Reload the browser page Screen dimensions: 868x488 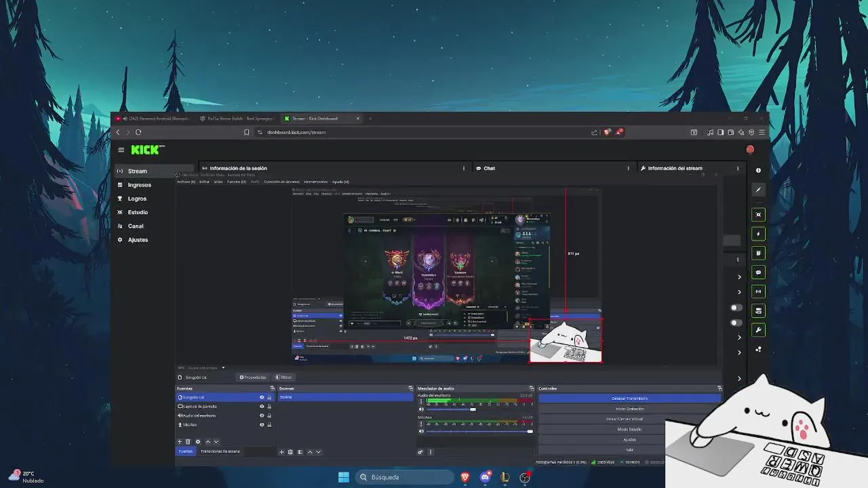[138, 132]
